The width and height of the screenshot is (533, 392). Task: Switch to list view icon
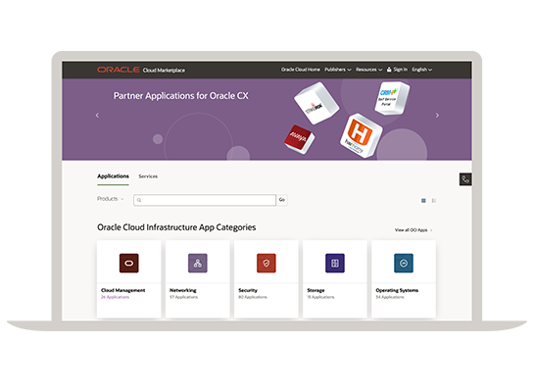[x=434, y=201]
